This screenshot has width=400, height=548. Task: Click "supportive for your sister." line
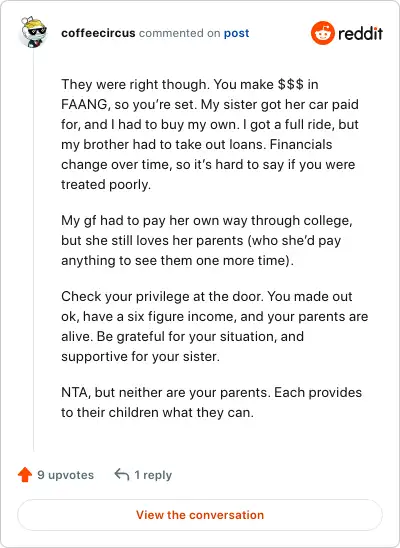140,356
